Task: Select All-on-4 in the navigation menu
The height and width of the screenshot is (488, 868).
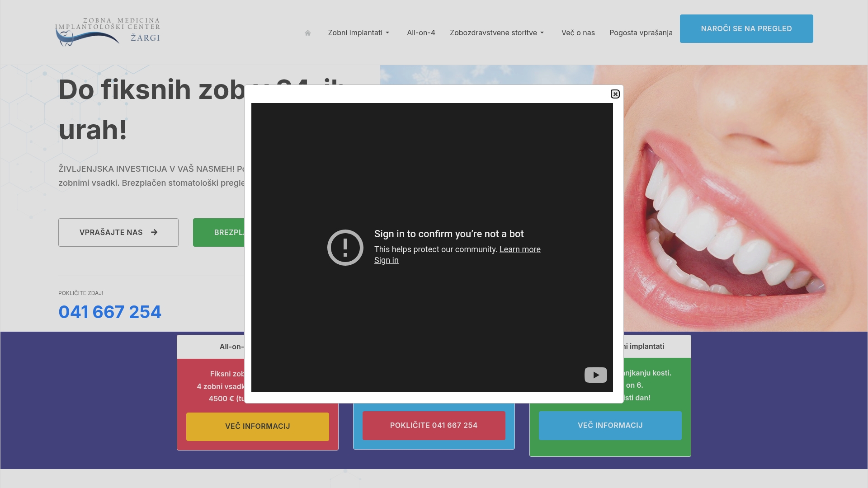Action: tap(421, 33)
